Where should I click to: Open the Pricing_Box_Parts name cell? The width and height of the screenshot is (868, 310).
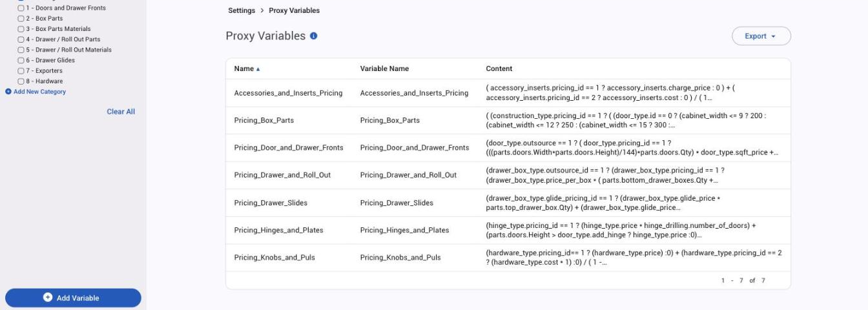[263, 120]
